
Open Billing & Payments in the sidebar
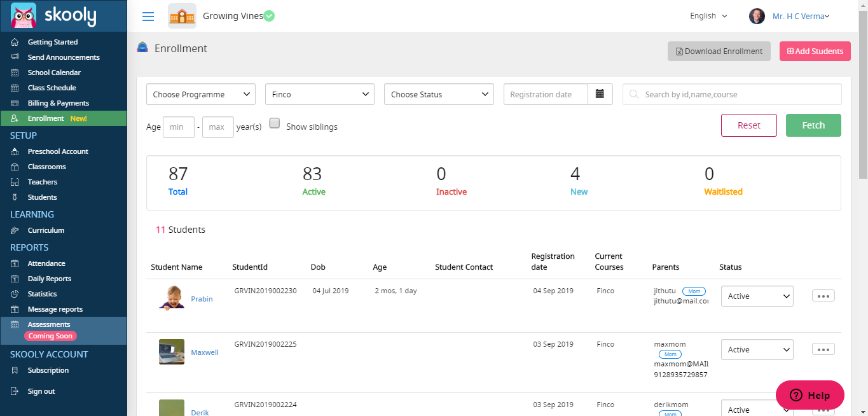[59, 103]
